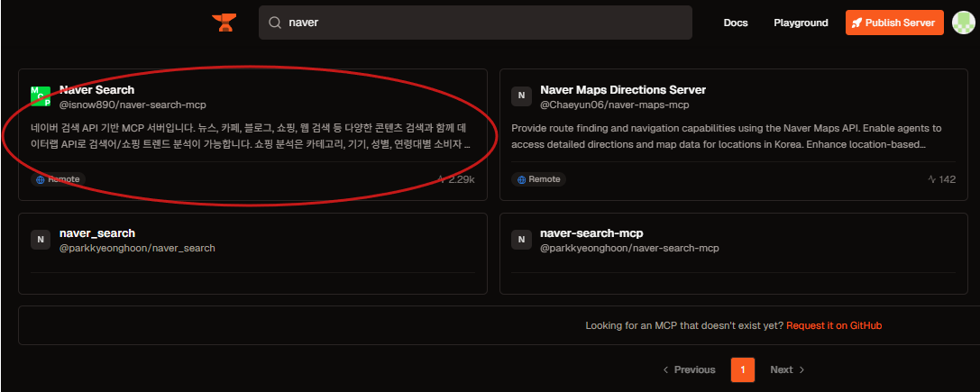
Task: Click the Naver Maps Directions description text
Action: (727, 136)
